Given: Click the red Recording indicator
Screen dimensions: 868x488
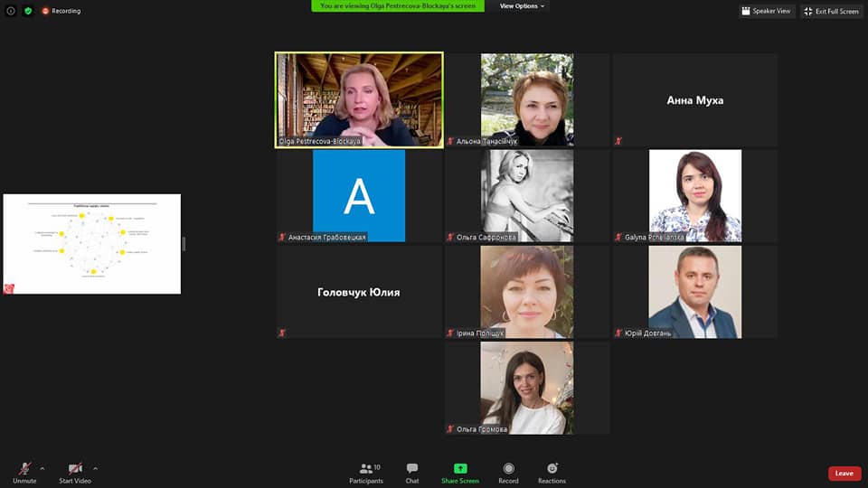Looking at the screenshot, I should 61,11.
